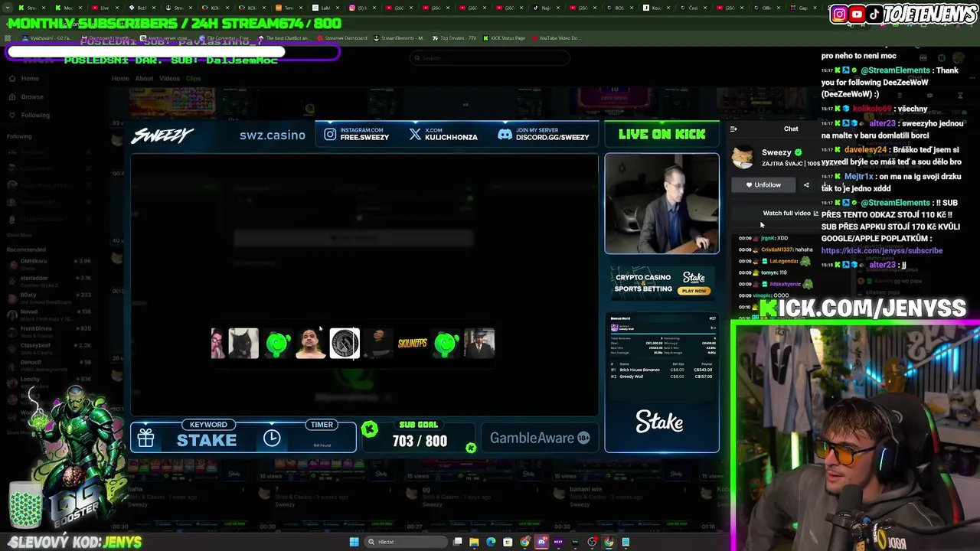Open Discord from the taskbar
This screenshot has height=551, width=980.
[541, 542]
